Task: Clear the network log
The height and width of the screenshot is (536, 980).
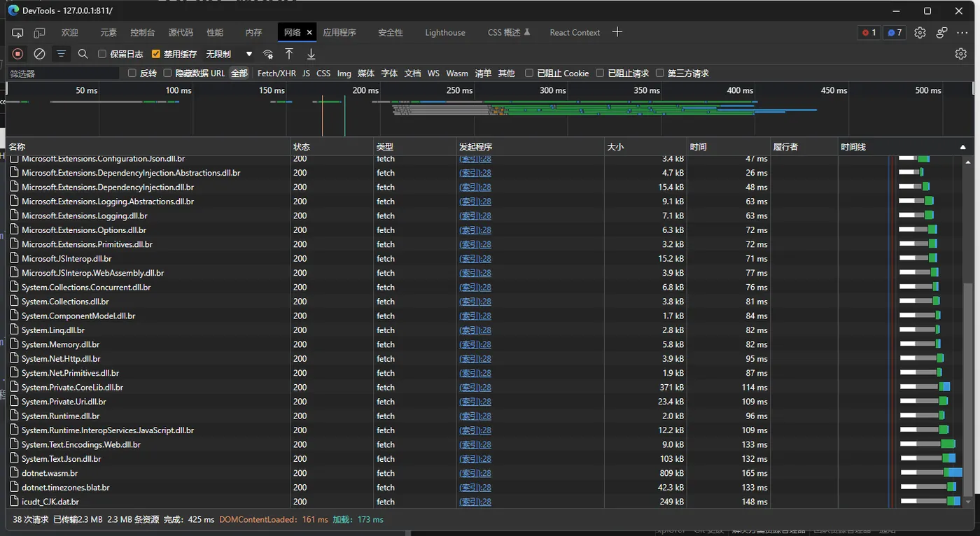Action: 40,54
